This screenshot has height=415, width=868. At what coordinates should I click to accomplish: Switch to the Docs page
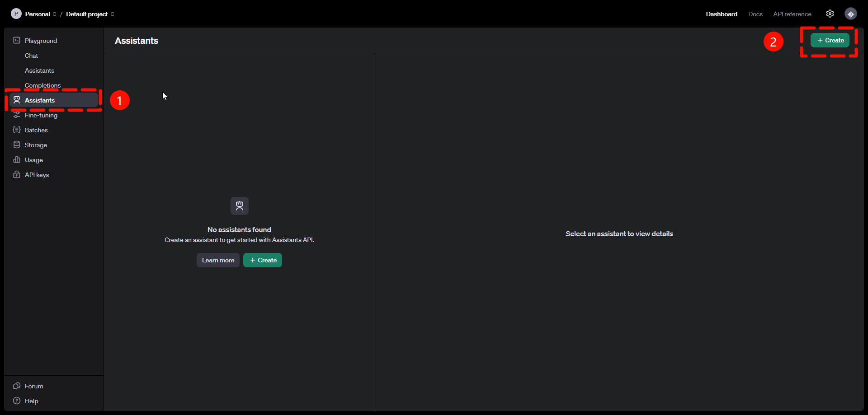(x=755, y=14)
